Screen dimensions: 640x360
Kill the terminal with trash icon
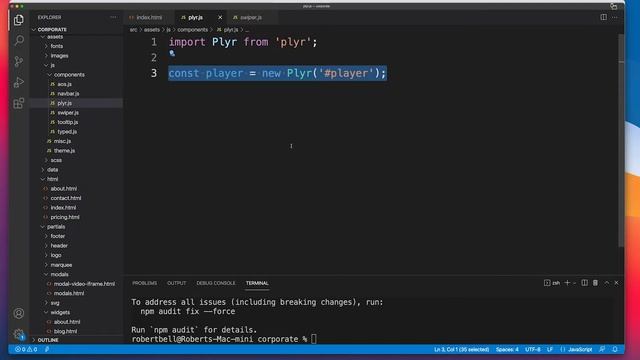tap(596, 282)
